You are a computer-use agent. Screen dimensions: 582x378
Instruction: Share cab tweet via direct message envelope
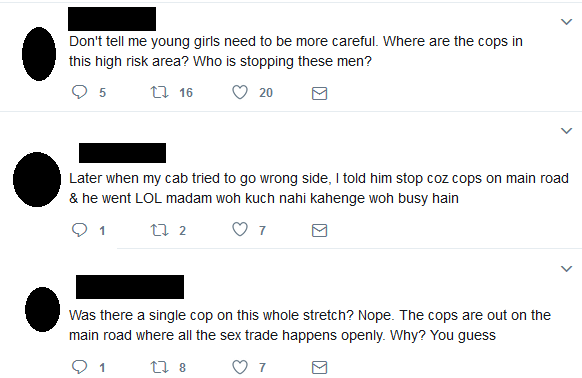pos(319,231)
